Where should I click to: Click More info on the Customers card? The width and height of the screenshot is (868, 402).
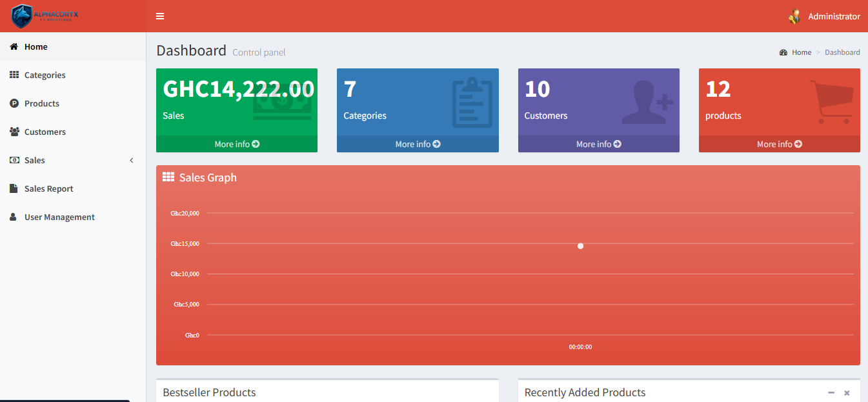[x=598, y=144]
